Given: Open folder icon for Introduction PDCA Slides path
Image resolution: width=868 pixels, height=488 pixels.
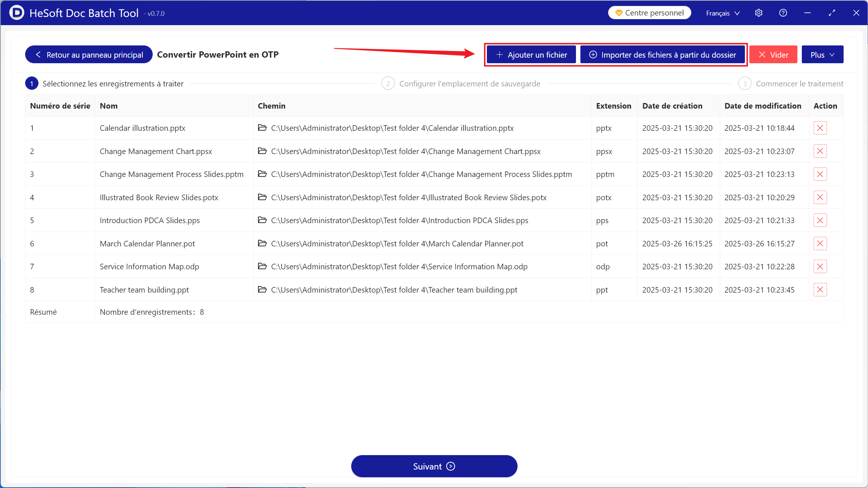Looking at the screenshot, I should point(262,220).
